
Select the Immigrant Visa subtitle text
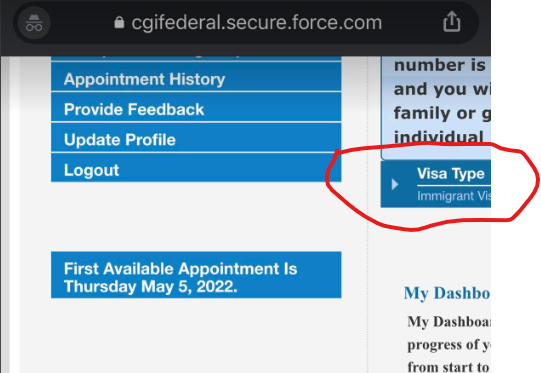pyautogui.click(x=454, y=196)
